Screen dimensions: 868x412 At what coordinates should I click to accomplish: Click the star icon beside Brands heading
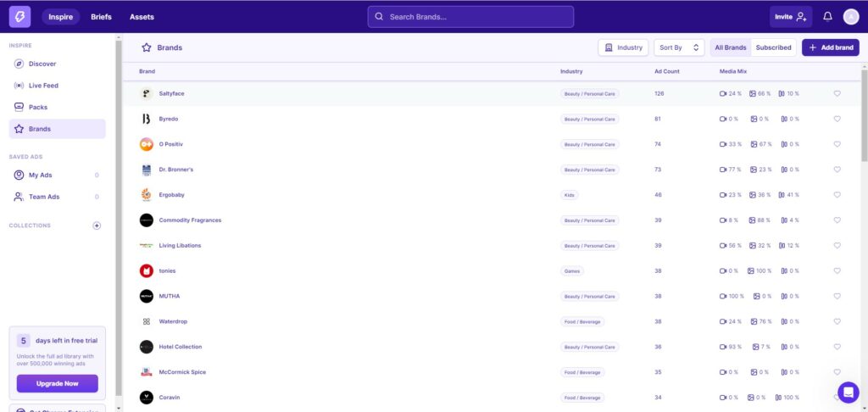[146, 47]
